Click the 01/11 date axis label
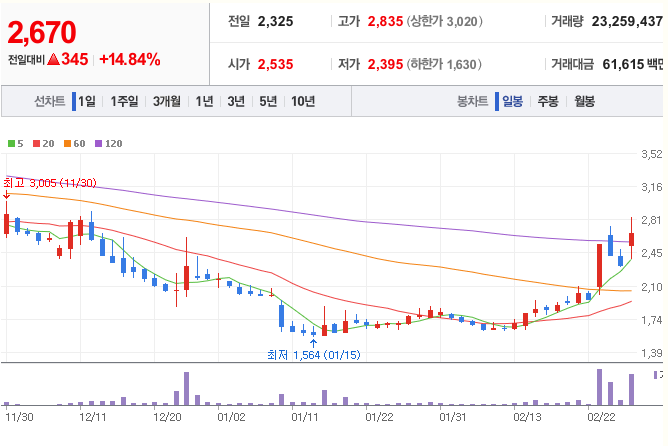This screenshot has width=668, height=446. (305, 417)
